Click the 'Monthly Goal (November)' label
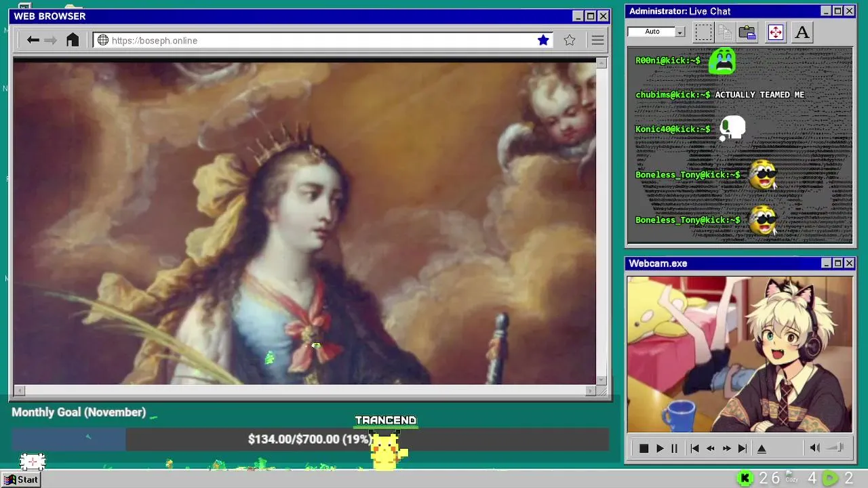This screenshot has width=868, height=488. [79, 412]
